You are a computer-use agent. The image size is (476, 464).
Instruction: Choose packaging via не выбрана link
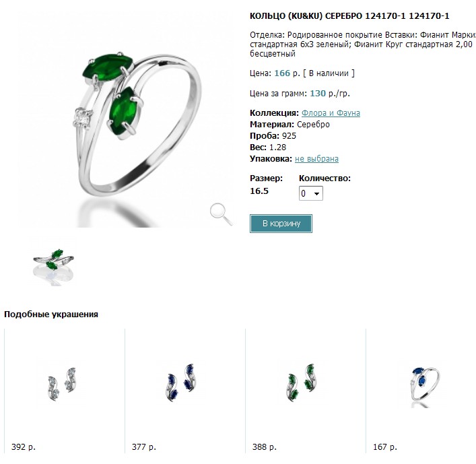coord(316,159)
